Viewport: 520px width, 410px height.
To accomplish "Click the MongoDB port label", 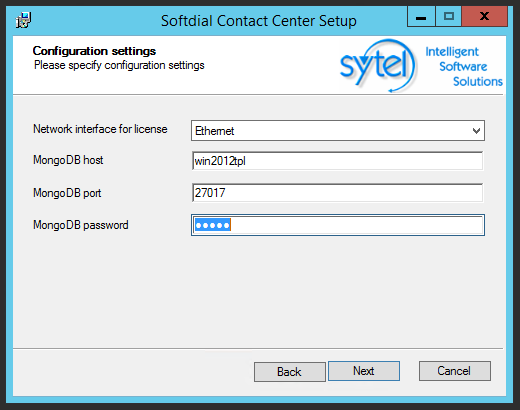I will pos(67,193).
